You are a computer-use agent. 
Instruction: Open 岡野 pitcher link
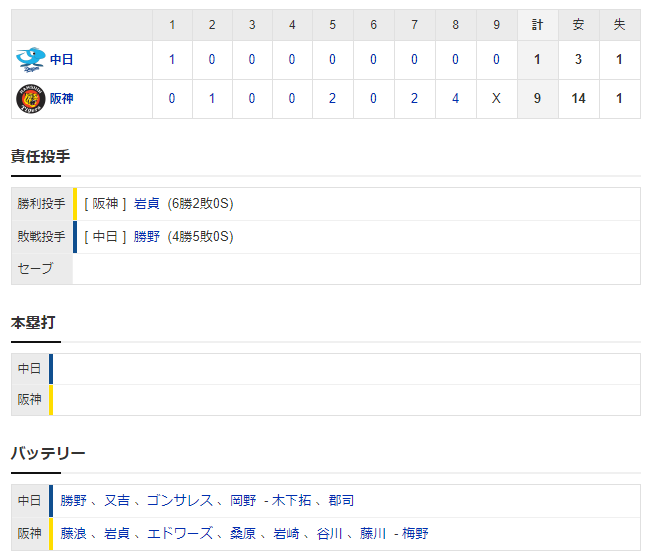tap(243, 500)
